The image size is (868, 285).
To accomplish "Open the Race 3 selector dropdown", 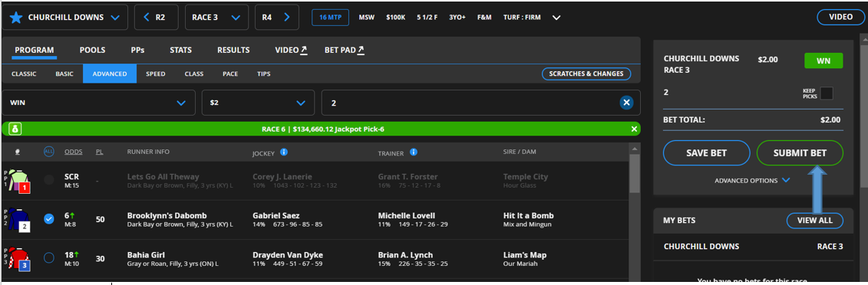I will click(x=216, y=17).
